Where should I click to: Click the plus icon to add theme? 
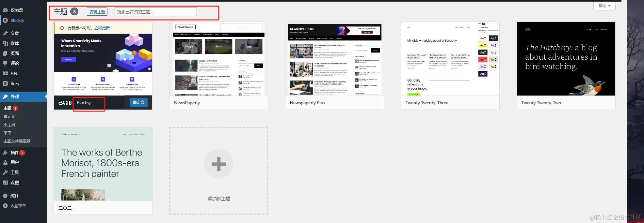(x=219, y=164)
